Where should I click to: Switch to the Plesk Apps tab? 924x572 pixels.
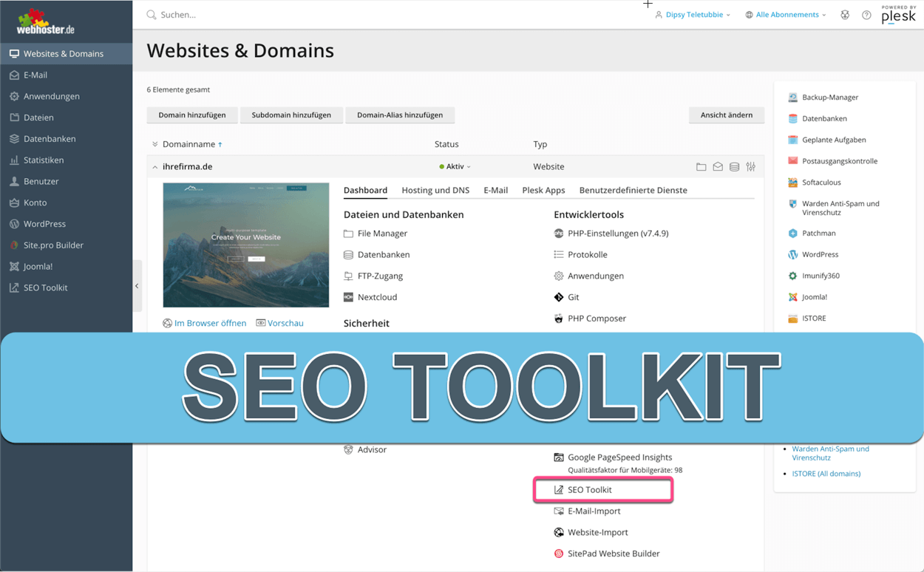click(543, 190)
